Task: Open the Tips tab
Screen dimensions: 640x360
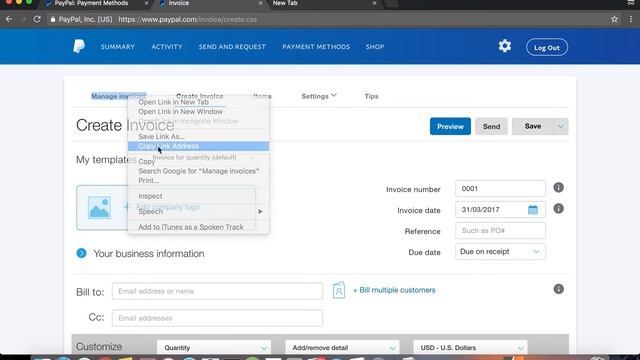Action: point(371,96)
